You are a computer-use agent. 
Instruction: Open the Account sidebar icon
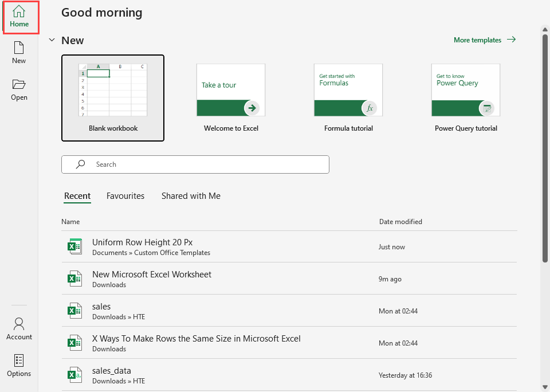(19, 329)
